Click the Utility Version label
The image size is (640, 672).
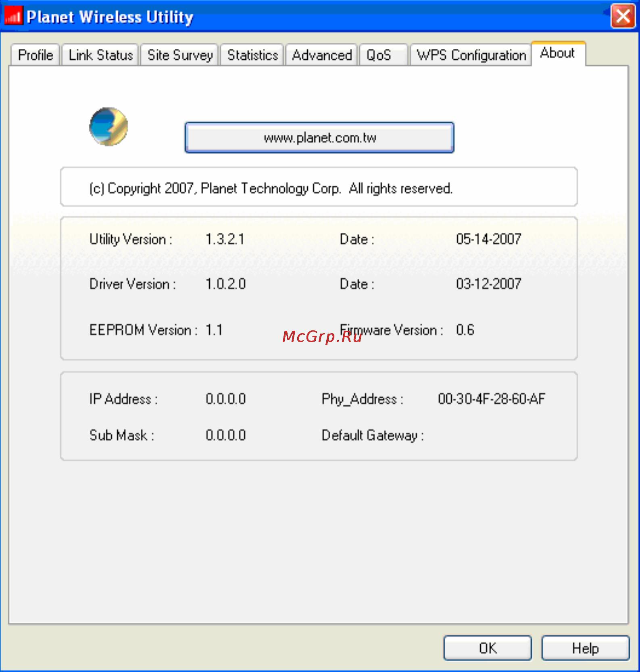click(x=131, y=239)
